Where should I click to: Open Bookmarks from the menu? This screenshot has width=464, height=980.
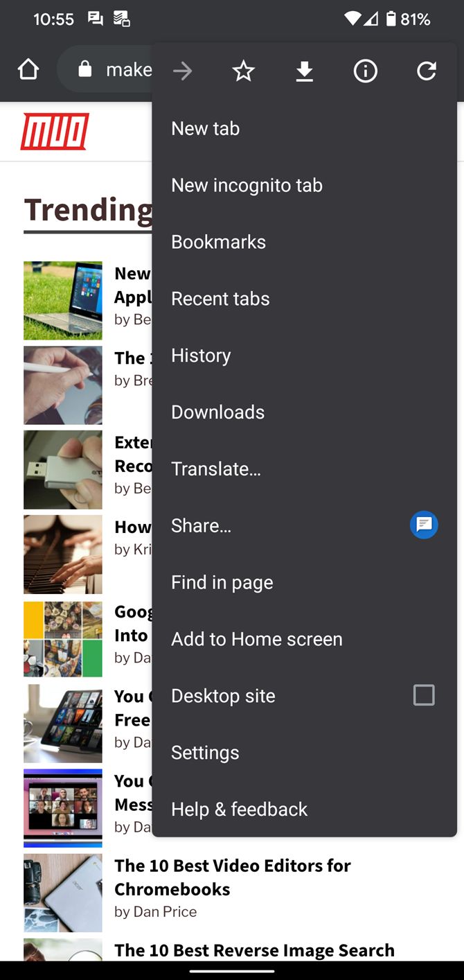(218, 241)
